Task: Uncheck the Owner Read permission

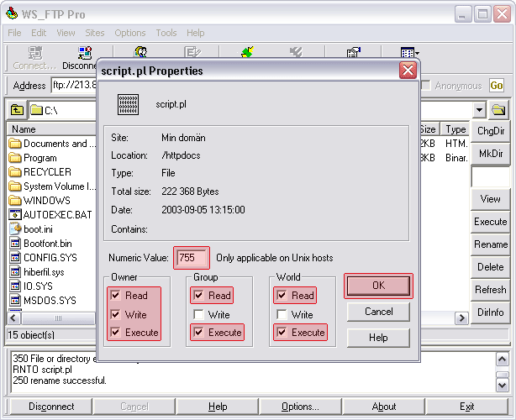Action: pos(114,296)
